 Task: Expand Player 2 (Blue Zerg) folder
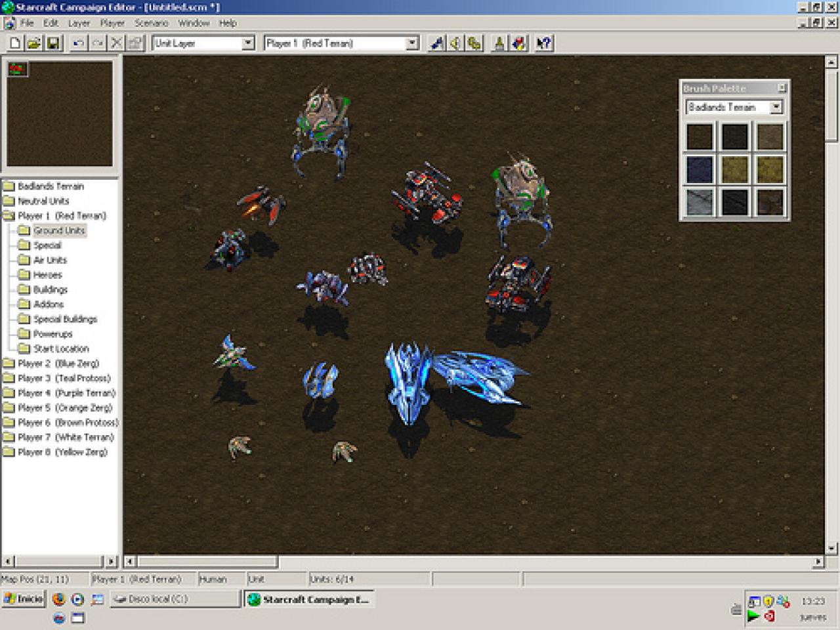pos(9,364)
